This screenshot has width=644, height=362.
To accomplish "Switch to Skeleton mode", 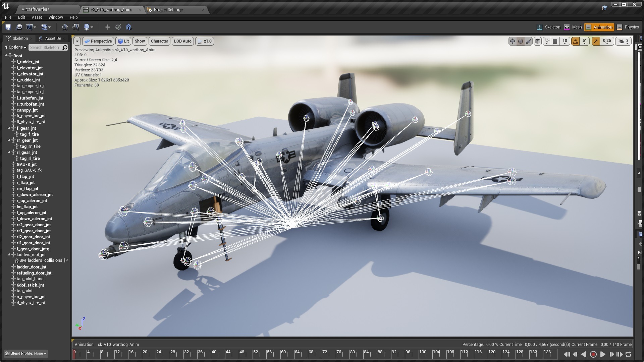I will point(548,27).
